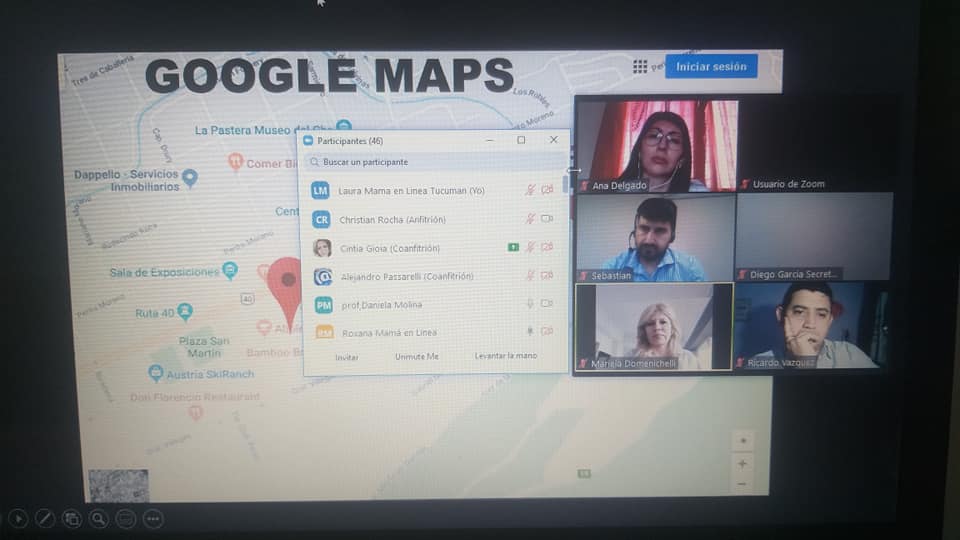Select the pen annotation tool icon
The image size is (960, 540).
point(45,518)
